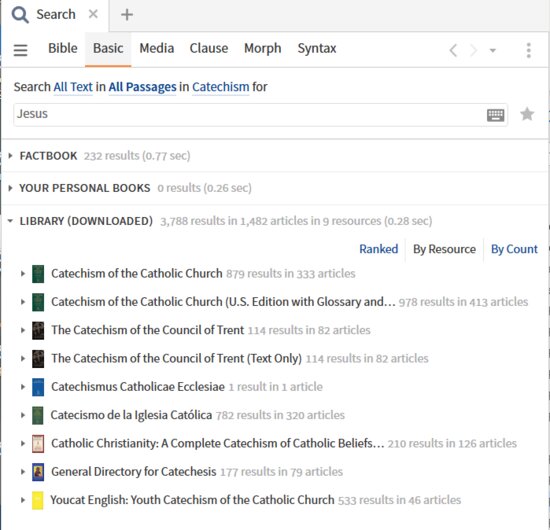The width and height of the screenshot is (550, 530).
Task: Open General Directory for Catechesis title
Action: tap(134, 472)
